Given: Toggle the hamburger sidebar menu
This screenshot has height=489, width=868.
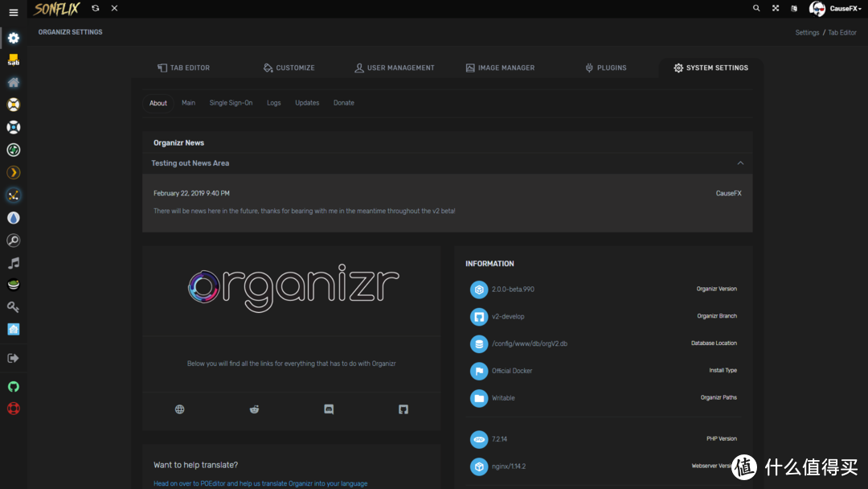Looking at the screenshot, I should (13, 12).
